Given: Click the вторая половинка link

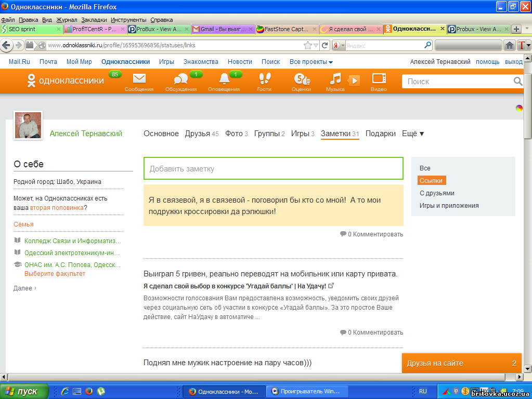Looking at the screenshot, I should pos(57,208).
